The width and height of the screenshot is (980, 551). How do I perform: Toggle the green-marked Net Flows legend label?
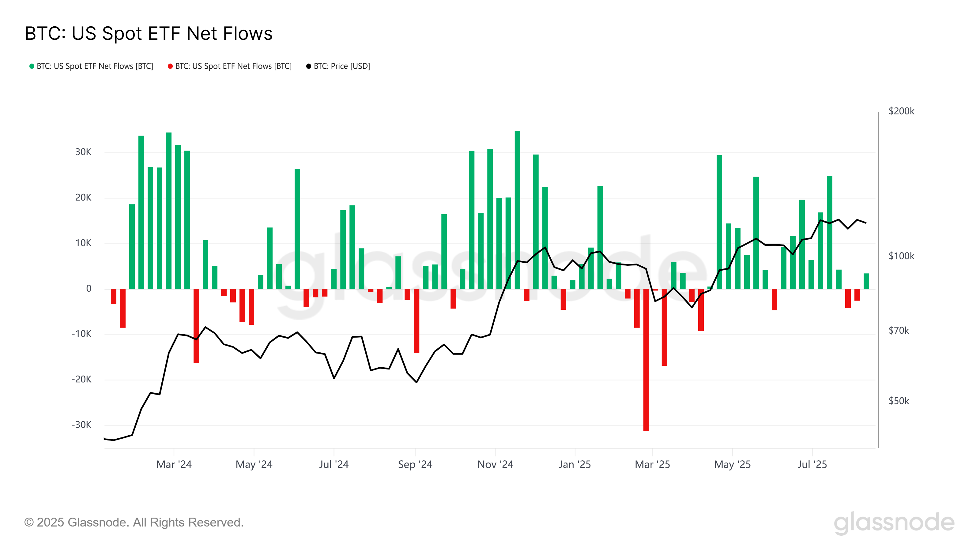(x=95, y=66)
